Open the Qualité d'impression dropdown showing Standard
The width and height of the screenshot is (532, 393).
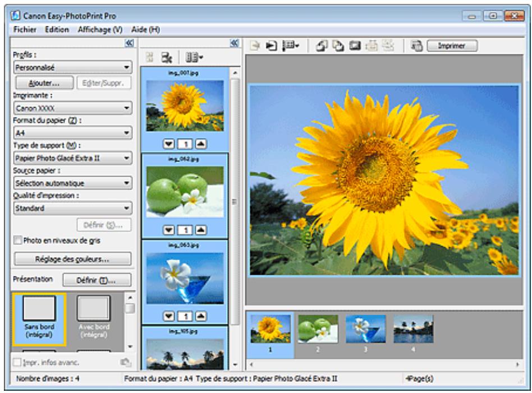(x=73, y=208)
